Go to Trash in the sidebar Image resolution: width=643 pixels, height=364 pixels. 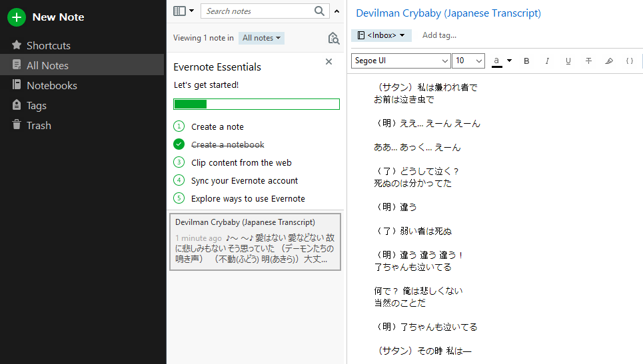point(39,125)
